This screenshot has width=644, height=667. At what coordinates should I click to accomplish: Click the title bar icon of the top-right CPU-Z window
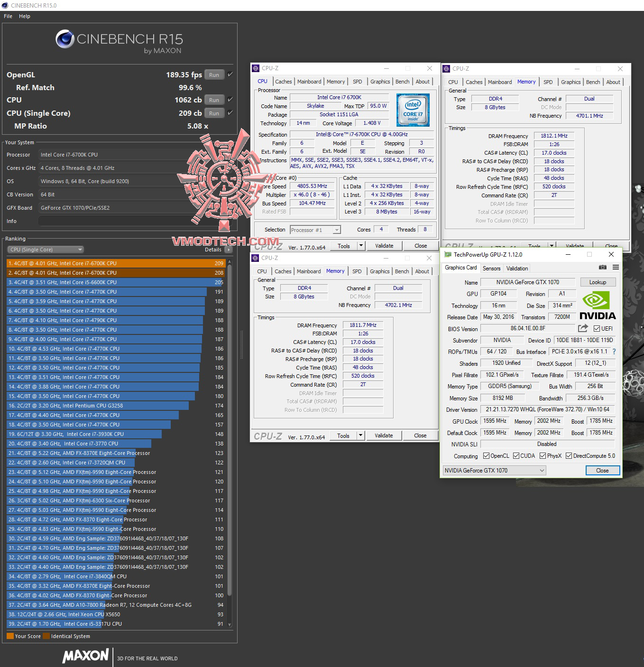click(x=446, y=69)
